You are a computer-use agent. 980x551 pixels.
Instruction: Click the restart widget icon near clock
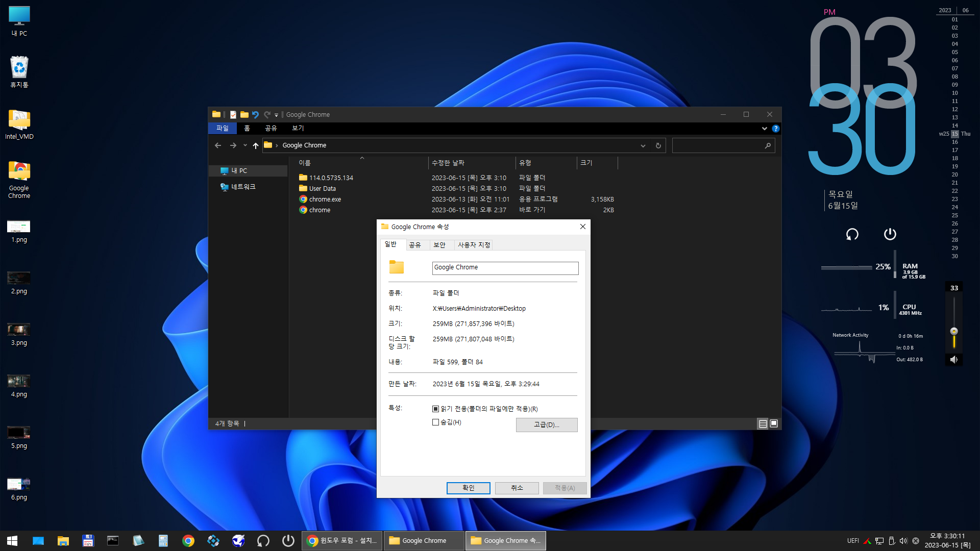click(852, 234)
